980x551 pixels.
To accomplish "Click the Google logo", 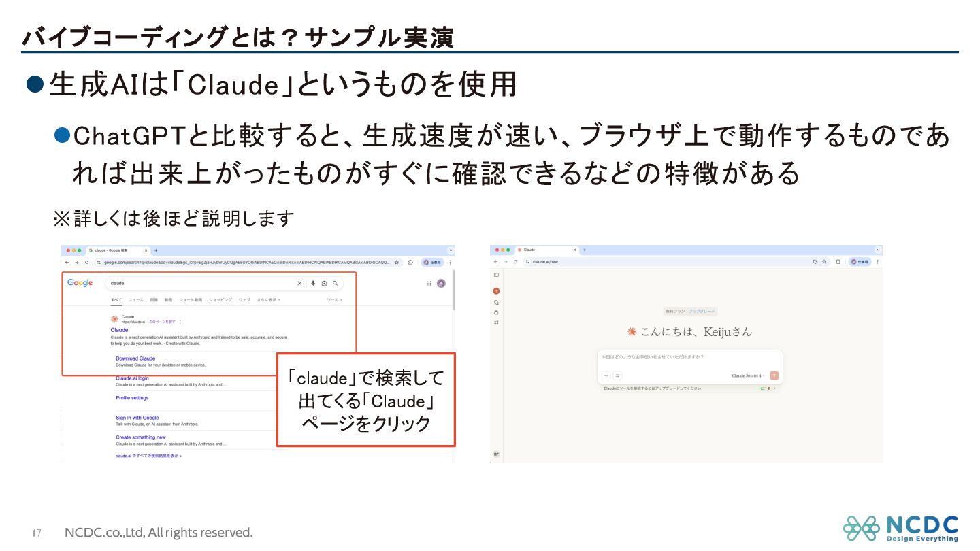I will 80,283.
